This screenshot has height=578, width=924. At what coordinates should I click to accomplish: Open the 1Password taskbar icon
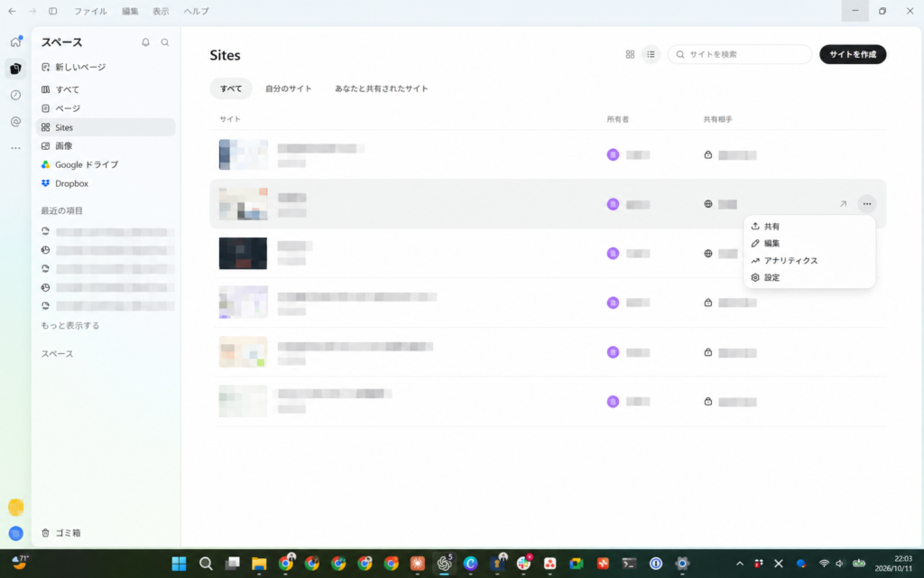[x=656, y=564]
